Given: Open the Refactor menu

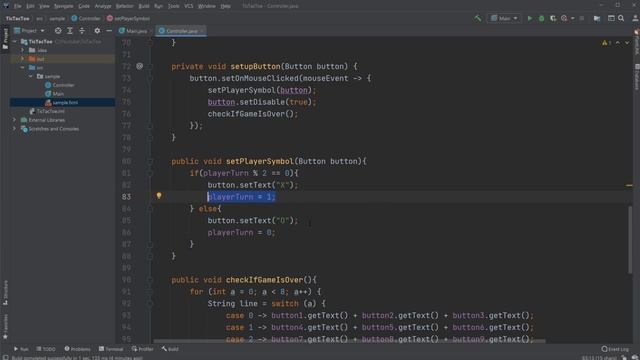Looking at the screenshot, I should click(x=124, y=6).
